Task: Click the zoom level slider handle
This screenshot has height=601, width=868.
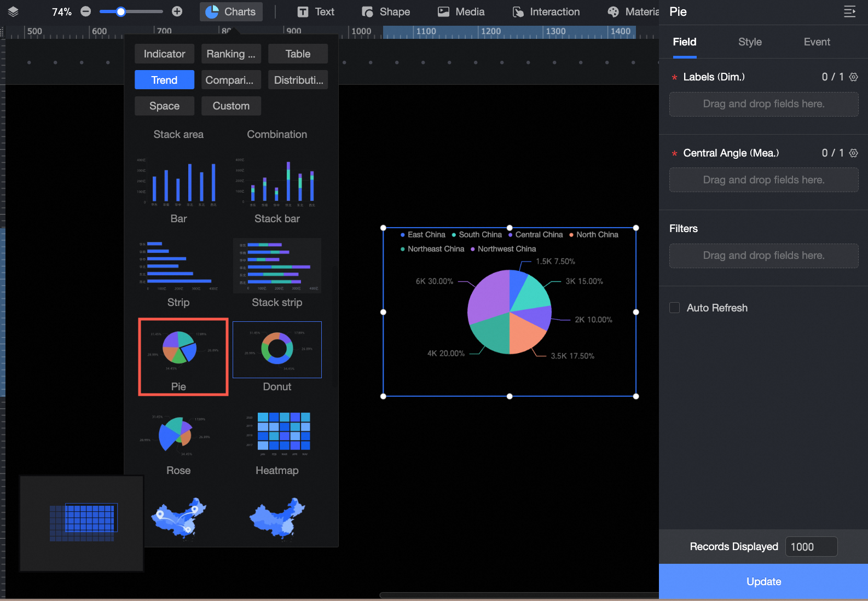Action: [121, 11]
